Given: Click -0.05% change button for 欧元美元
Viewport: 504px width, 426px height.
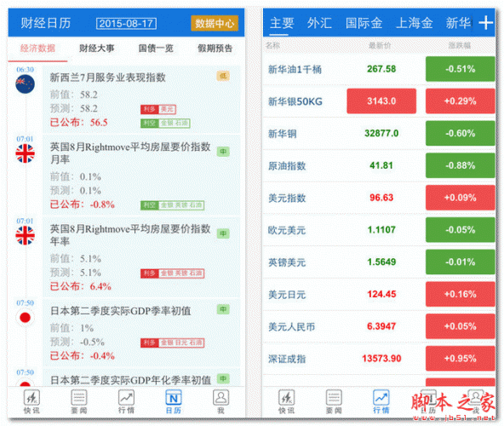Looking at the screenshot, I should (x=461, y=230).
